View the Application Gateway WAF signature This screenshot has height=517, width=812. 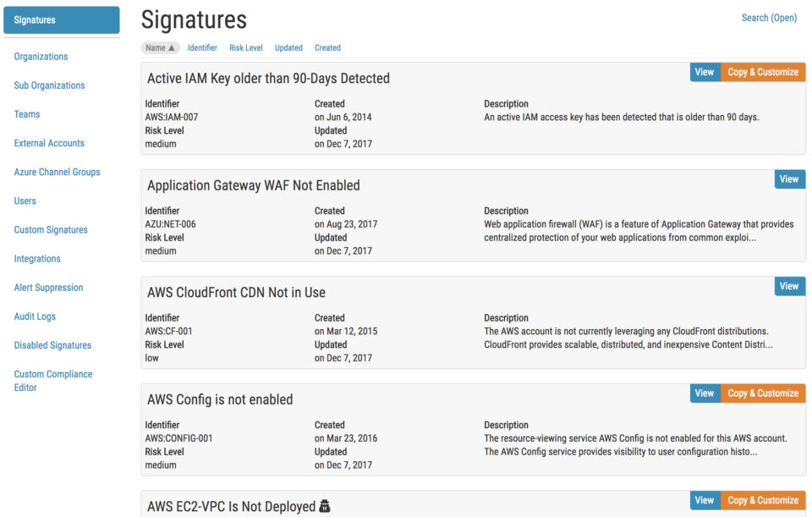(789, 179)
